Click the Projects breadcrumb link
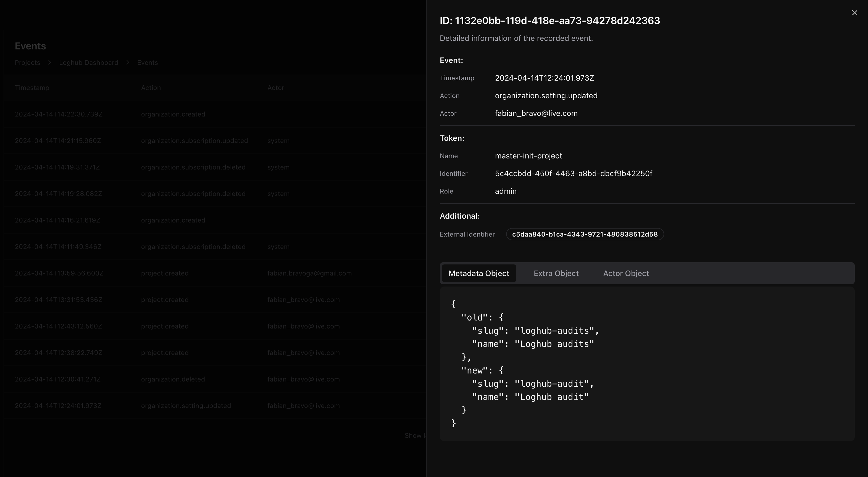The image size is (868, 477). tap(27, 63)
